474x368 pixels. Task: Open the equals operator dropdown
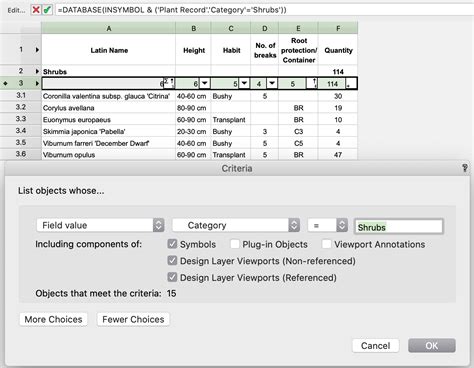point(328,225)
